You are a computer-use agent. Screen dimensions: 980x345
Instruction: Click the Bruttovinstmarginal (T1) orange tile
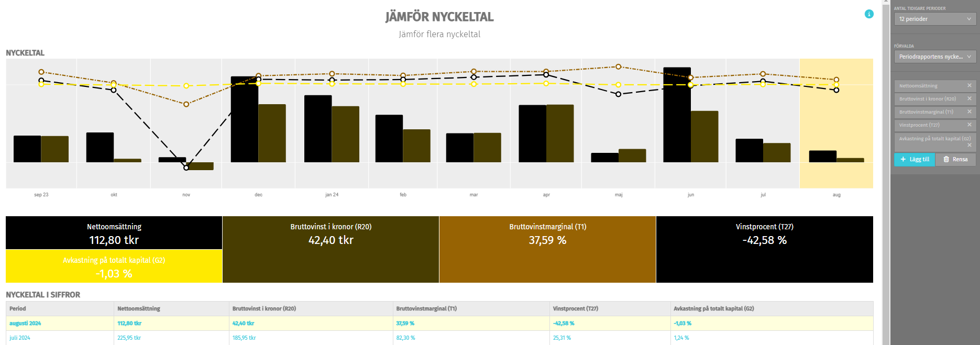(547, 249)
